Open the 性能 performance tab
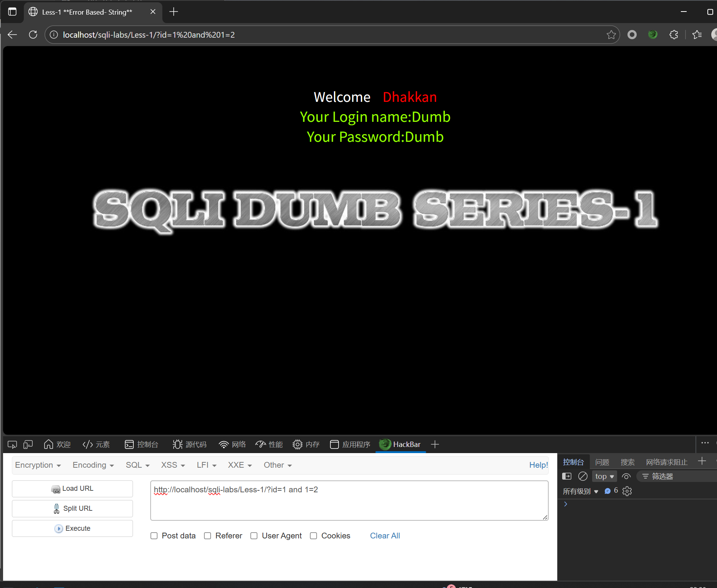Screen dimensions: 717x588 point(269,445)
